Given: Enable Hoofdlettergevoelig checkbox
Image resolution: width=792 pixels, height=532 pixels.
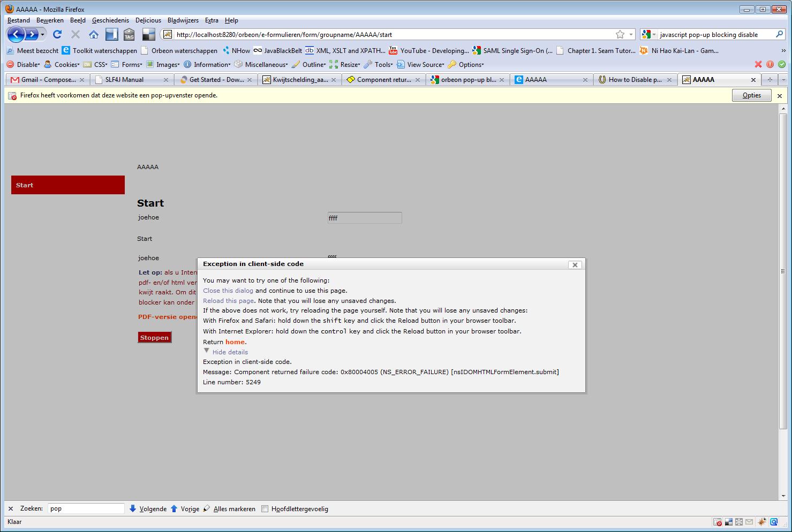Looking at the screenshot, I should point(265,509).
